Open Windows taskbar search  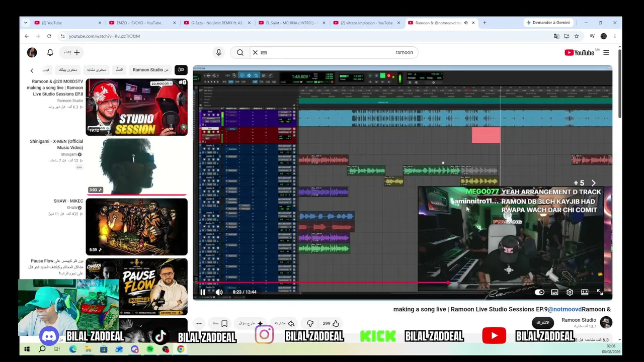tap(42, 349)
